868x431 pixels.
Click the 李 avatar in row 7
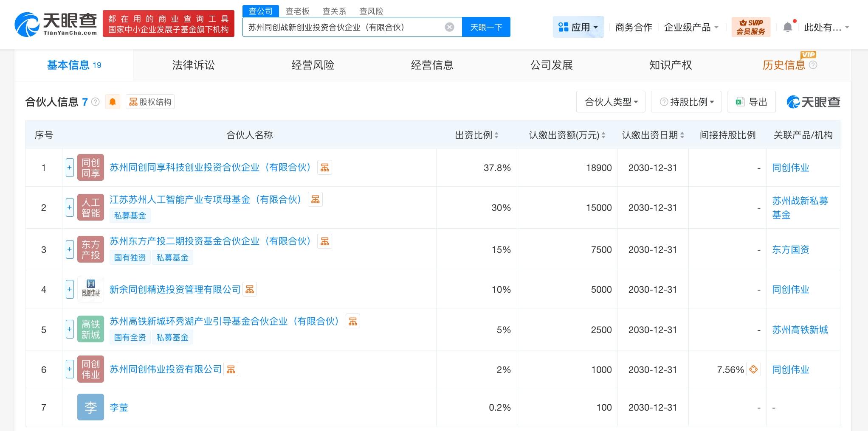(x=90, y=407)
